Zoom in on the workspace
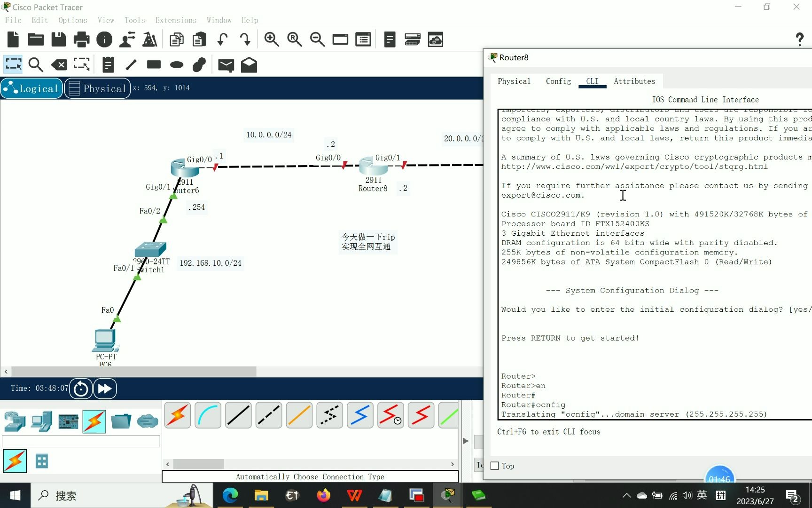 [272, 40]
